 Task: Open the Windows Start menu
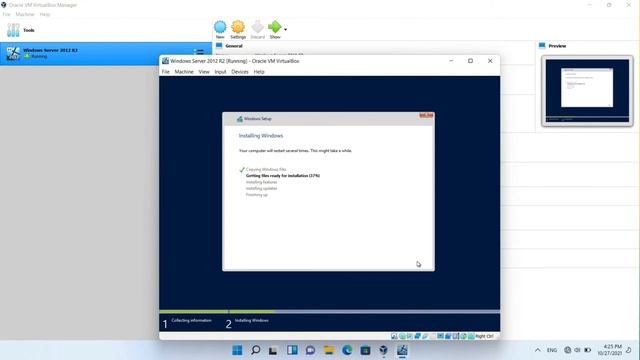(237, 350)
